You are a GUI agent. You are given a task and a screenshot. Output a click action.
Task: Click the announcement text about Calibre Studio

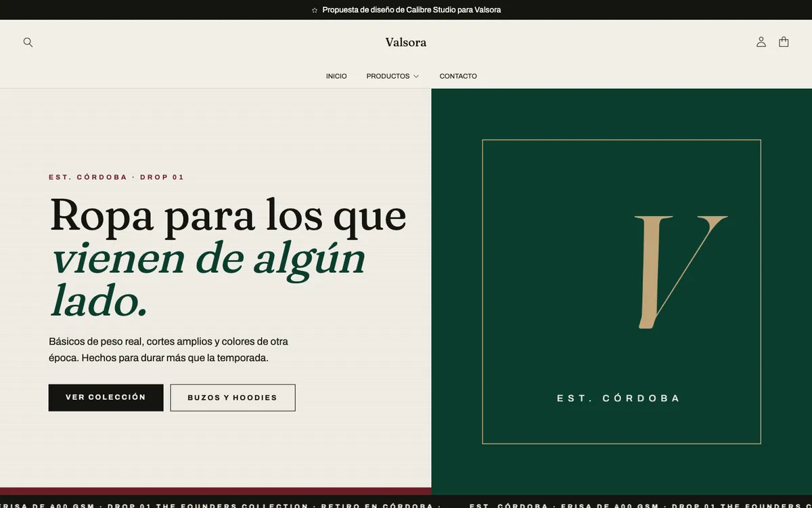click(x=411, y=10)
